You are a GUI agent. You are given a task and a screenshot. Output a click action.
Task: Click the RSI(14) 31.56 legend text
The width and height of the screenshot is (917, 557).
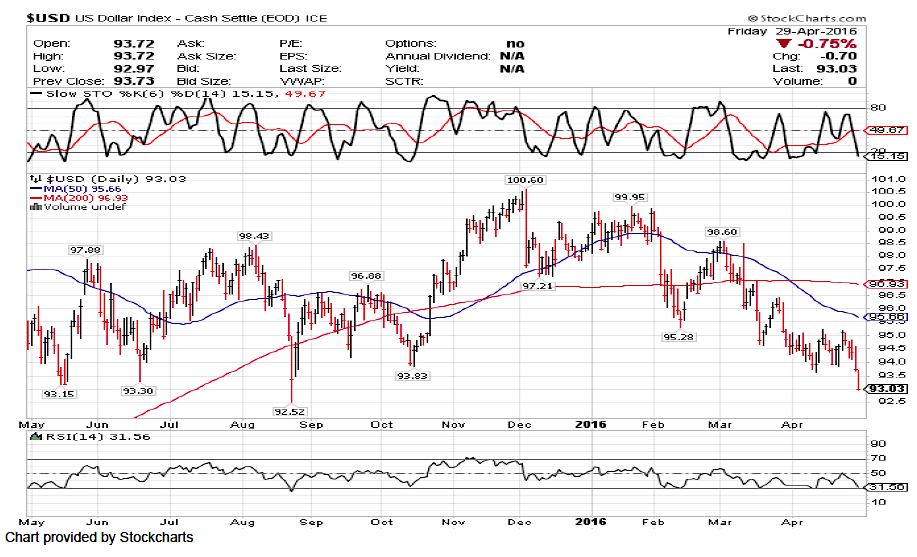(96, 437)
